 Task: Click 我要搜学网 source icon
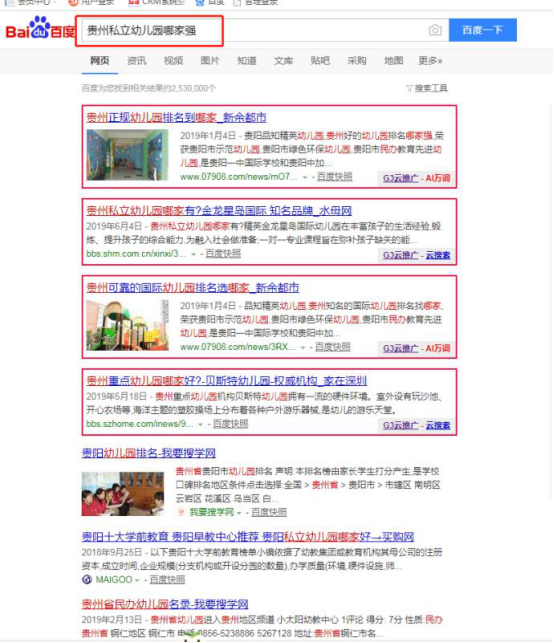pos(181,512)
